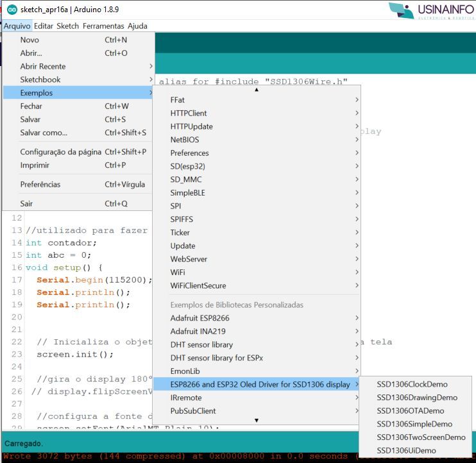Load the SSD1306ClockDemo example

(x=415, y=384)
